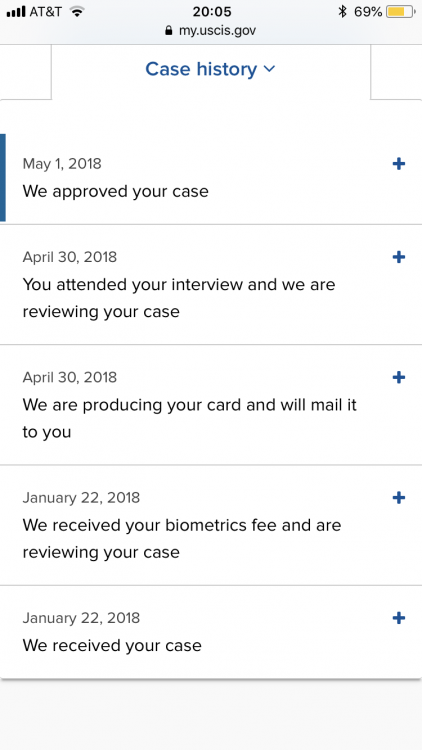Select 'We are producing your card' entry

pyautogui.click(x=189, y=418)
